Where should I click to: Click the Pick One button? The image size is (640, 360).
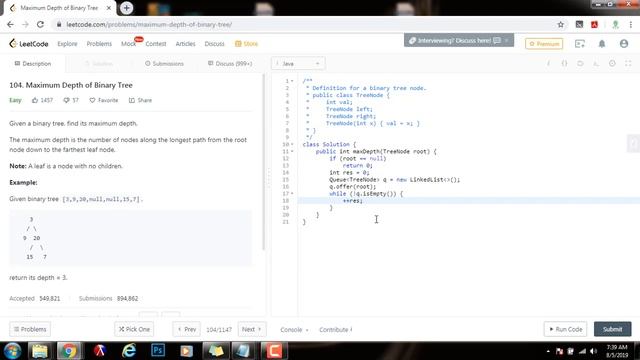tap(134, 329)
